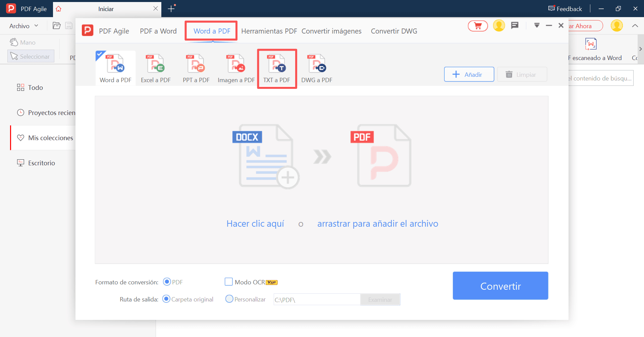Select the Personalizar output option
The image size is (644, 337).
[x=230, y=299]
